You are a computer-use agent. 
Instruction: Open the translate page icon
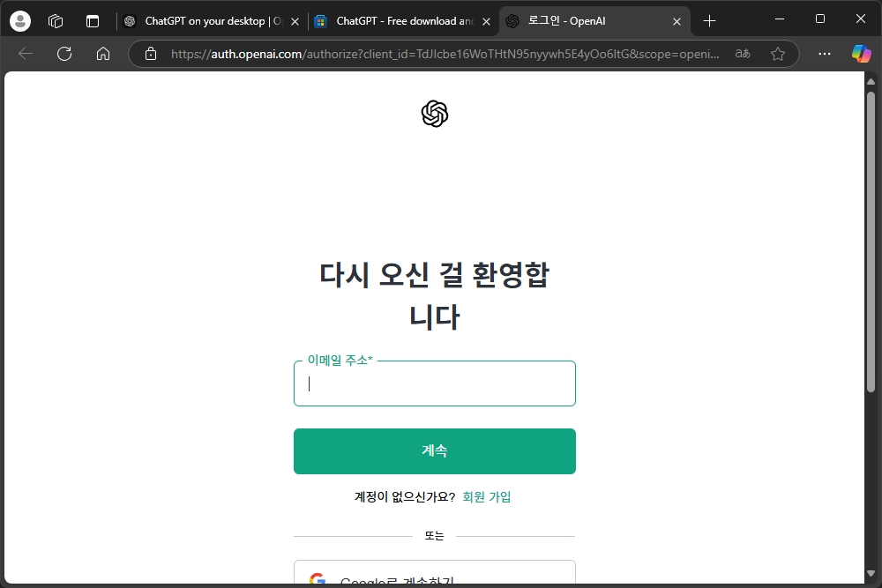point(743,54)
